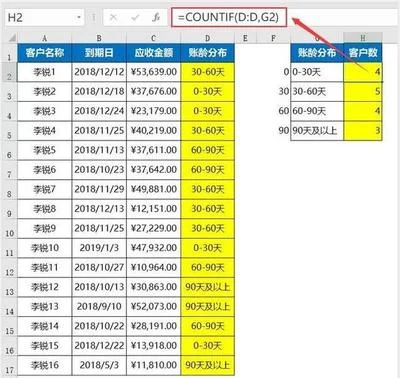400x378 pixels.
Task: Select amount cell ¥12,151.00
Action: coord(153,209)
